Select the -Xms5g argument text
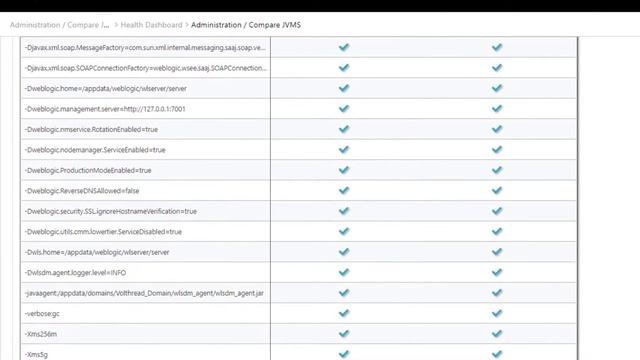Viewport: 640px width, 360px height. [x=36, y=354]
